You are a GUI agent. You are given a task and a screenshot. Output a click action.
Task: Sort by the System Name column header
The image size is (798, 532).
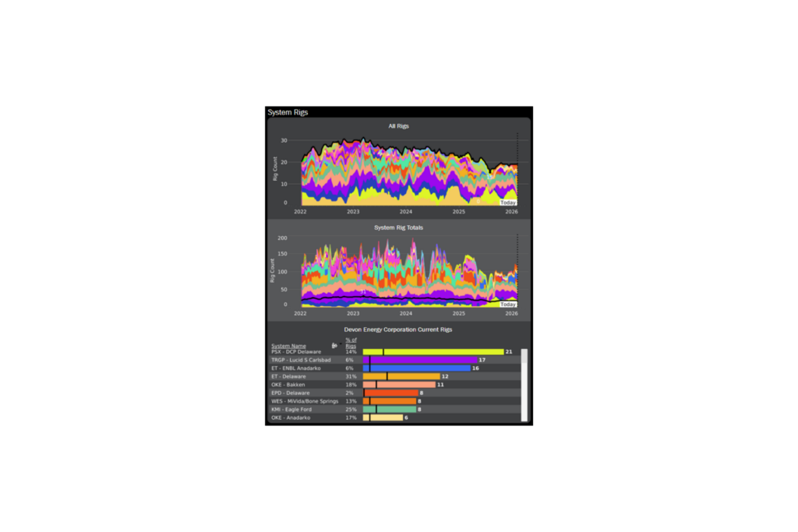(288, 346)
